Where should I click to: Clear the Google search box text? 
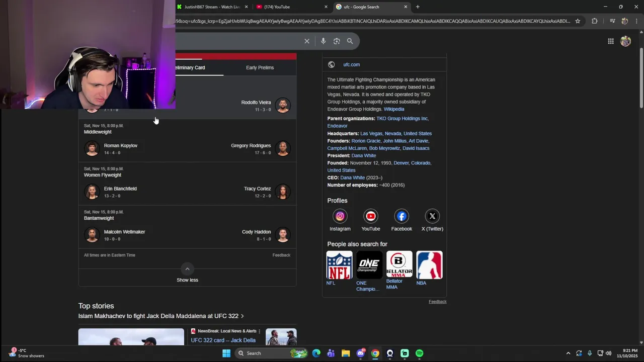[x=307, y=41]
